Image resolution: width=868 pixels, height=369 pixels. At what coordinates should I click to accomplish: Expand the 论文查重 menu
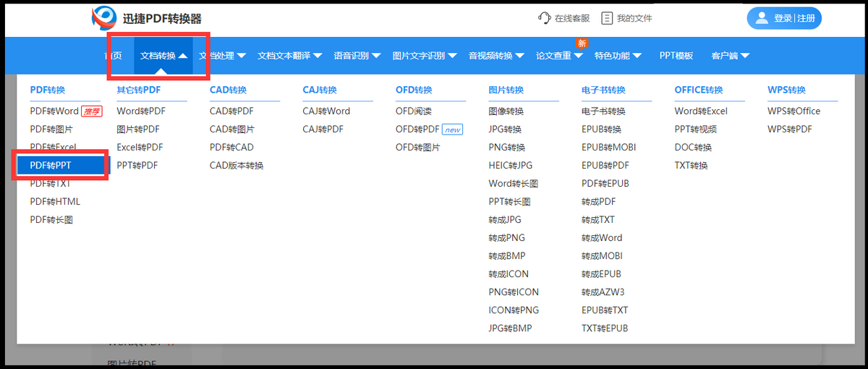[559, 56]
